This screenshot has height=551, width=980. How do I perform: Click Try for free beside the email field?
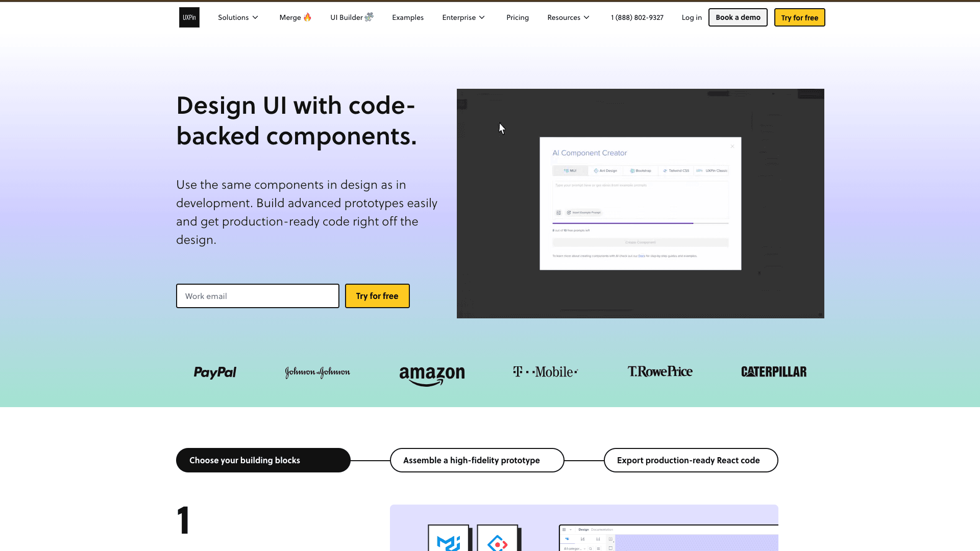click(x=377, y=296)
